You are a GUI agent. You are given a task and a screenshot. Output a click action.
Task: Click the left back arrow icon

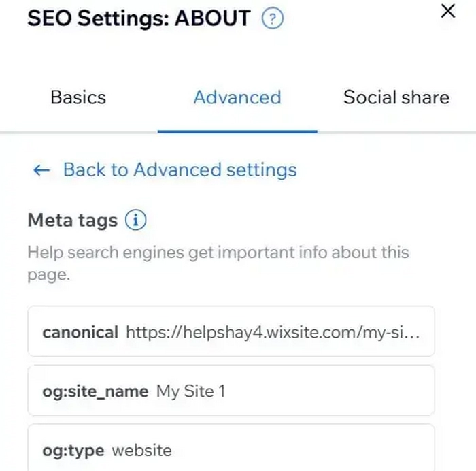click(41, 170)
